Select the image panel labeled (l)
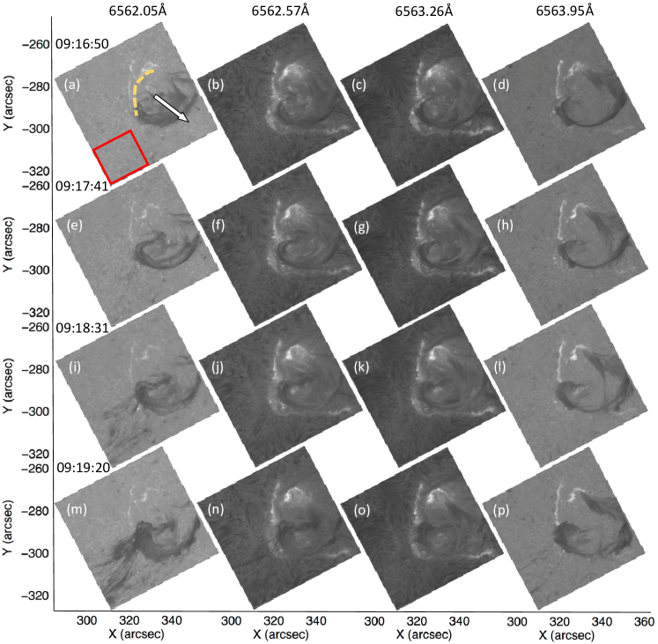658x644 pixels. pyautogui.click(x=564, y=386)
